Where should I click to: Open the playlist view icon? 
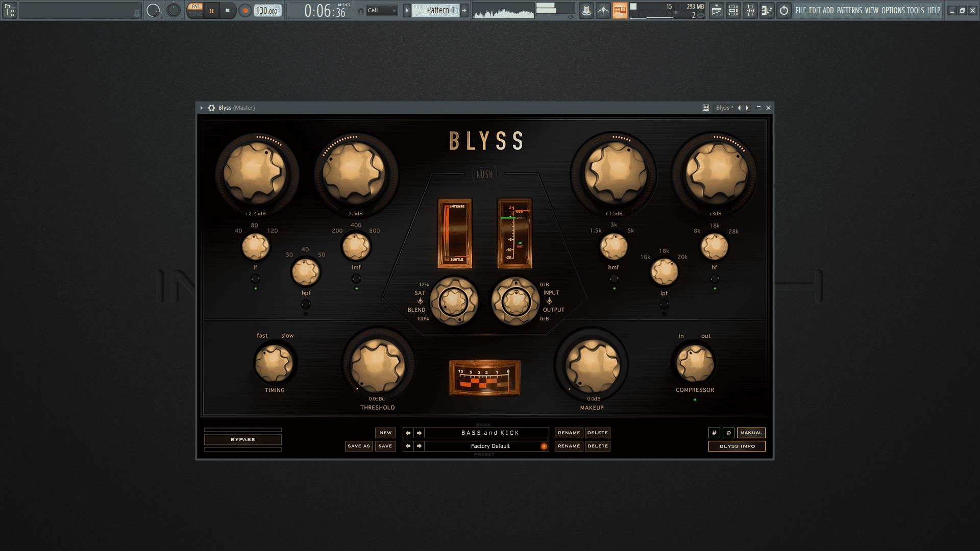[717, 10]
